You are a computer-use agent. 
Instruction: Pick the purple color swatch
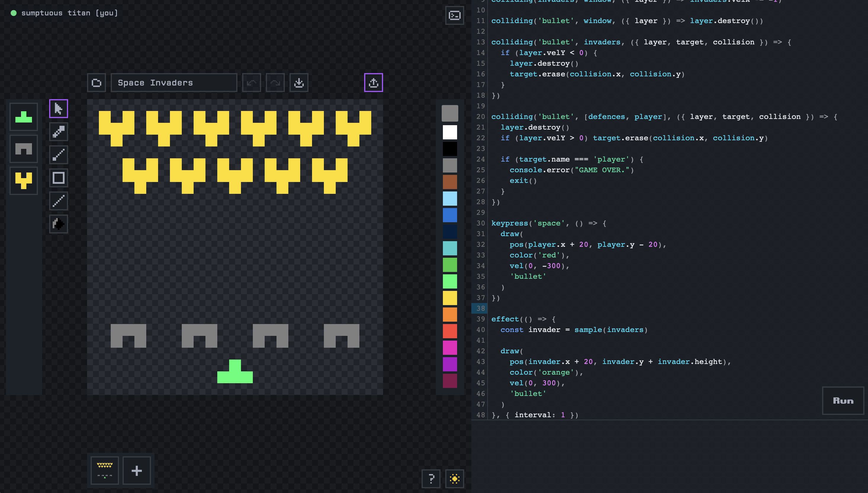[450, 364]
